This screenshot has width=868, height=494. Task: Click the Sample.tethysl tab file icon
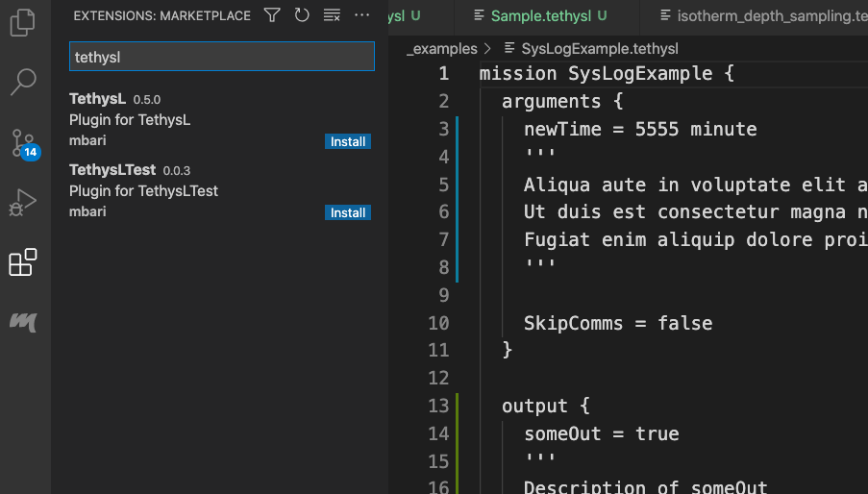pos(480,15)
